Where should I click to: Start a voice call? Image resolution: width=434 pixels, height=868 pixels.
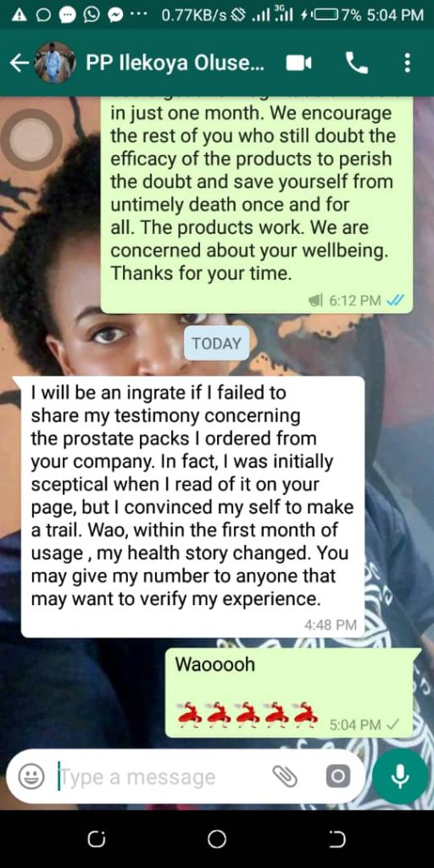click(357, 64)
